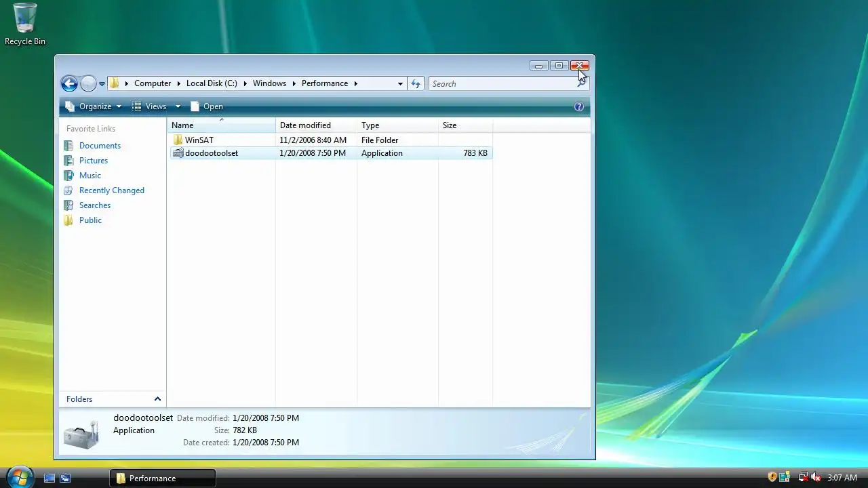Click the Documents icon in Favorite Links

pos(68,146)
